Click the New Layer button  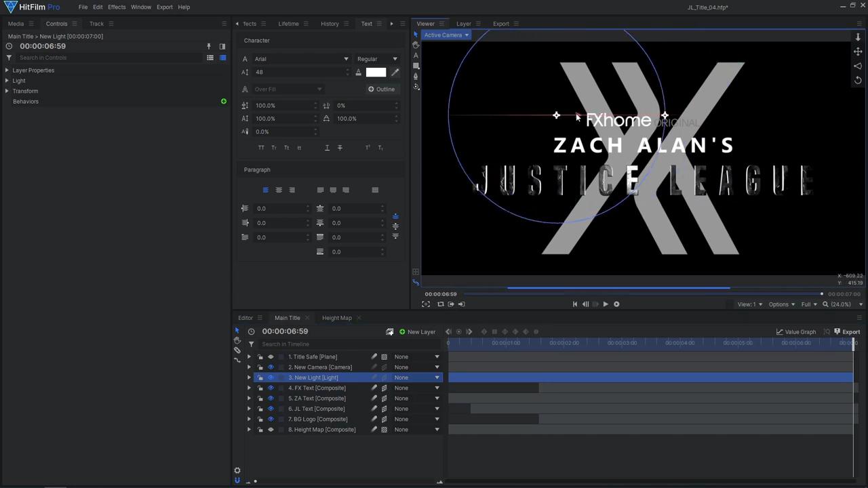[417, 332]
